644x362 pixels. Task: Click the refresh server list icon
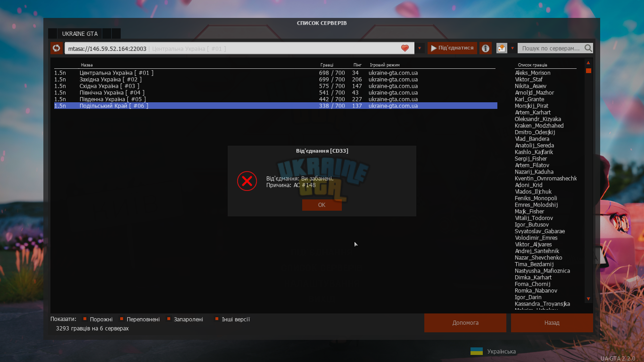coord(57,48)
